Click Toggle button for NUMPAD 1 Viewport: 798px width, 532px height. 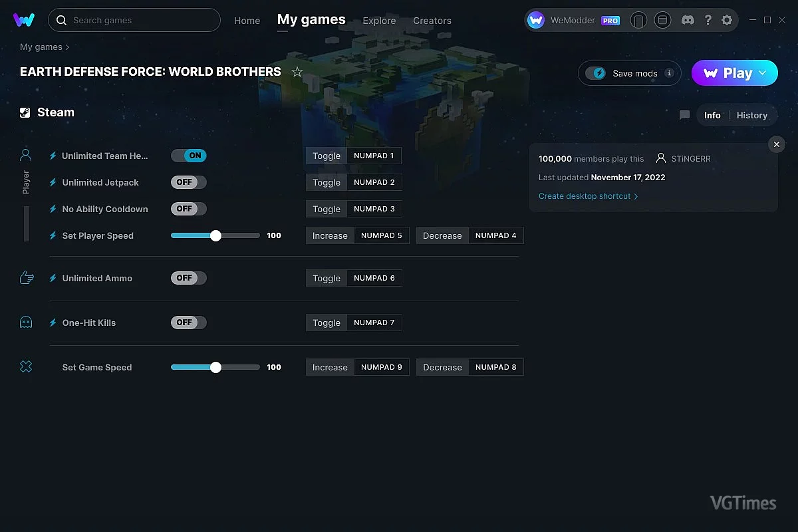[327, 156]
